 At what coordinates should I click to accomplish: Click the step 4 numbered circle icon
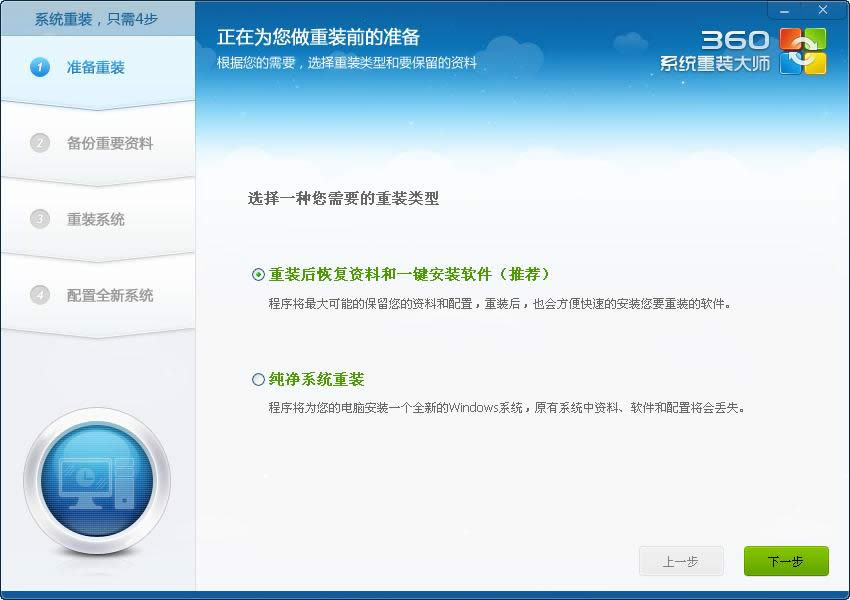coord(40,295)
